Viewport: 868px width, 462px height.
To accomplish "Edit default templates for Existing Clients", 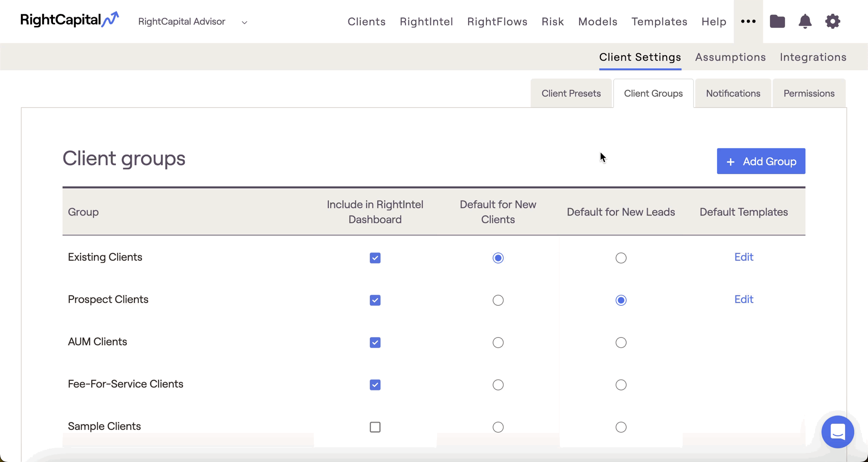I will click(743, 257).
